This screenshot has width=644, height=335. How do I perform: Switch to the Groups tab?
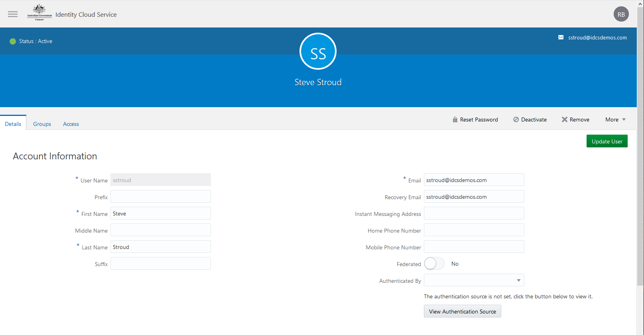coord(42,124)
